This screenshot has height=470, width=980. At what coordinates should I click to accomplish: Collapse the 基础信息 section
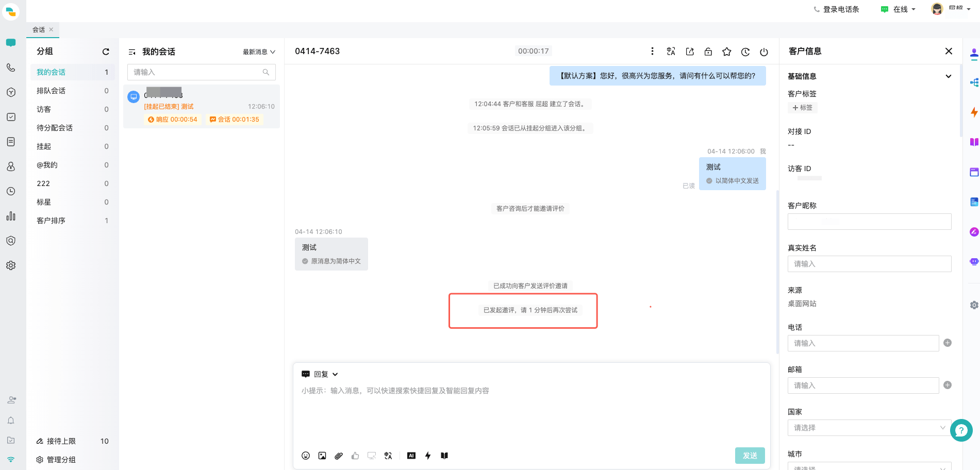[948, 76]
